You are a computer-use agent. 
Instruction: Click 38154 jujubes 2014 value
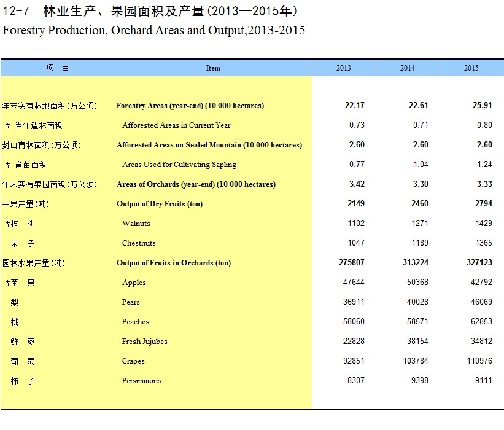pos(417,341)
